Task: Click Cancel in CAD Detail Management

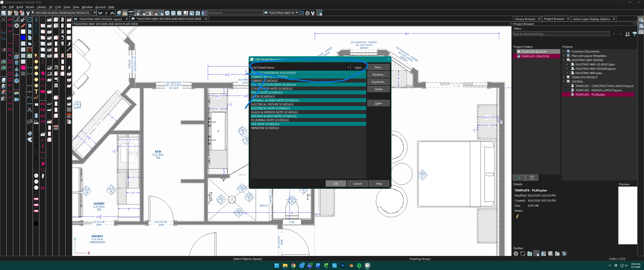Action: 357,184
